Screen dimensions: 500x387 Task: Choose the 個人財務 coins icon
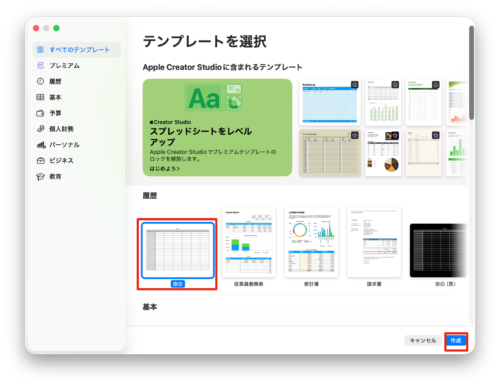(x=40, y=129)
